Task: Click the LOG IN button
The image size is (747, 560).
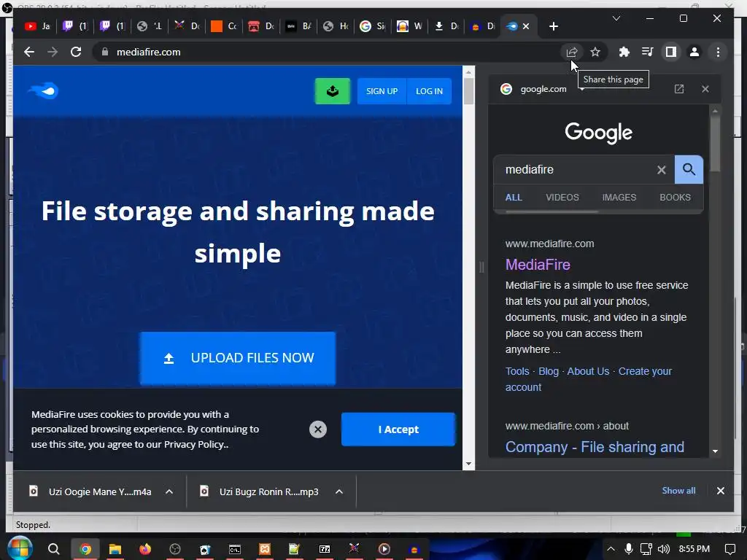Action: (429, 91)
